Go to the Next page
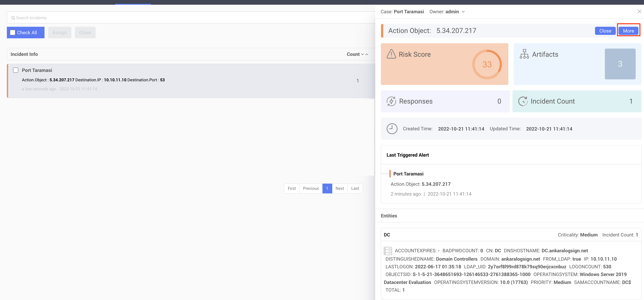This screenshot has height=300, width=644. 340,189
